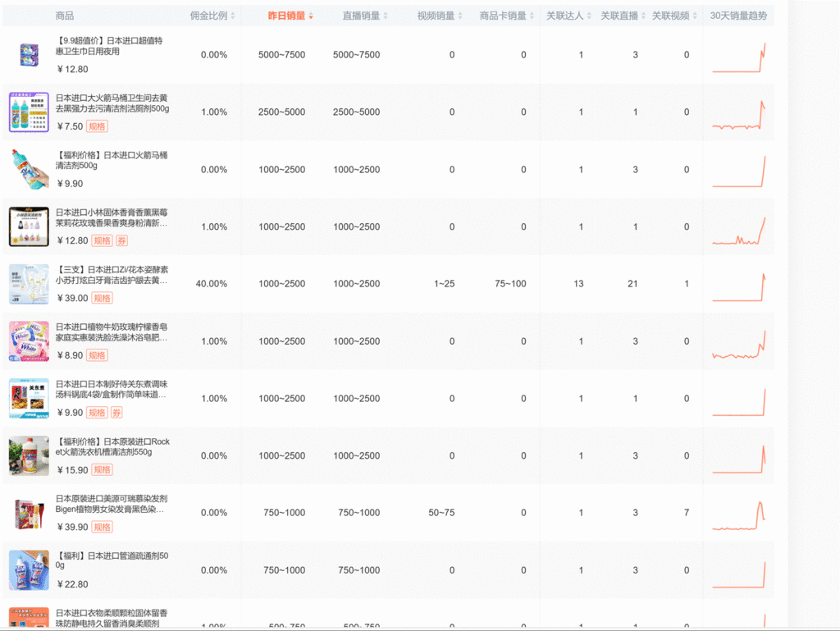Viewport: 840px width, 631px height.
Task: Click the 商品卡销量 value 75~100
Action: pyautogui.click(x=510, y=284)
